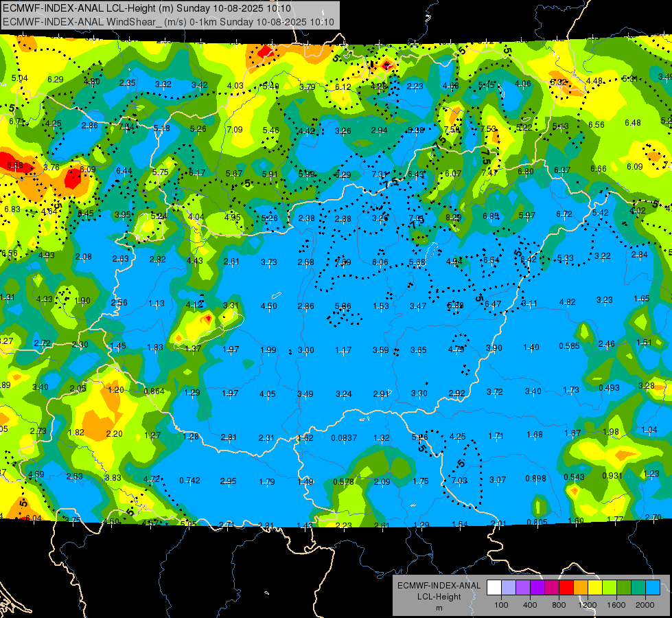Click the wind shear value 0.898
Viewport: 672px width, 618px height.
click(x=535, y=478)
